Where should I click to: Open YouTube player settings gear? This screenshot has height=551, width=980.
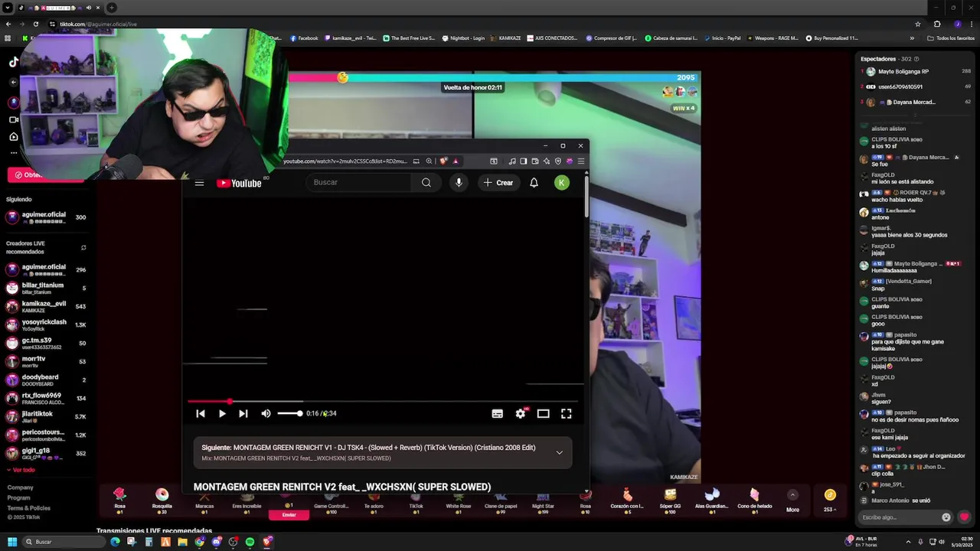click(521, 413)
